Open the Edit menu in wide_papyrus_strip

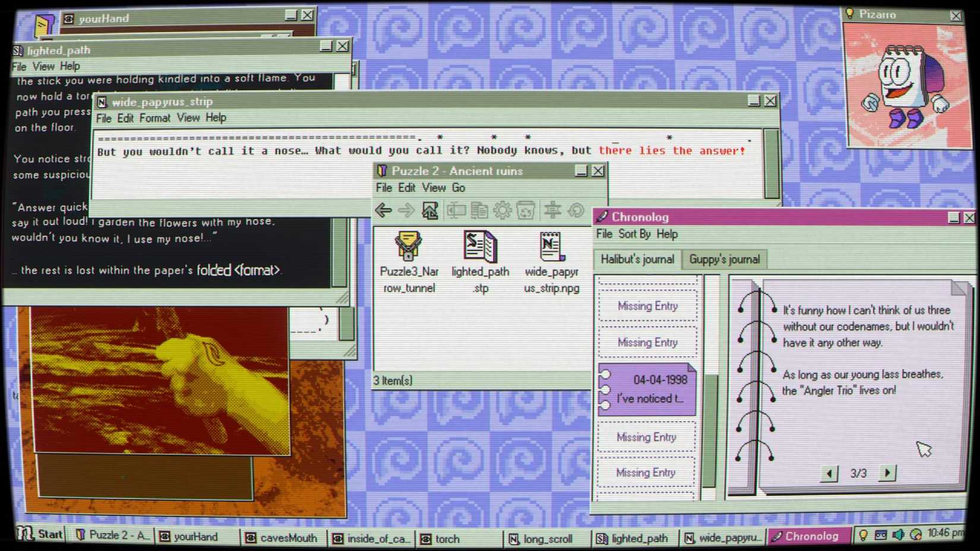coord(125,118)
